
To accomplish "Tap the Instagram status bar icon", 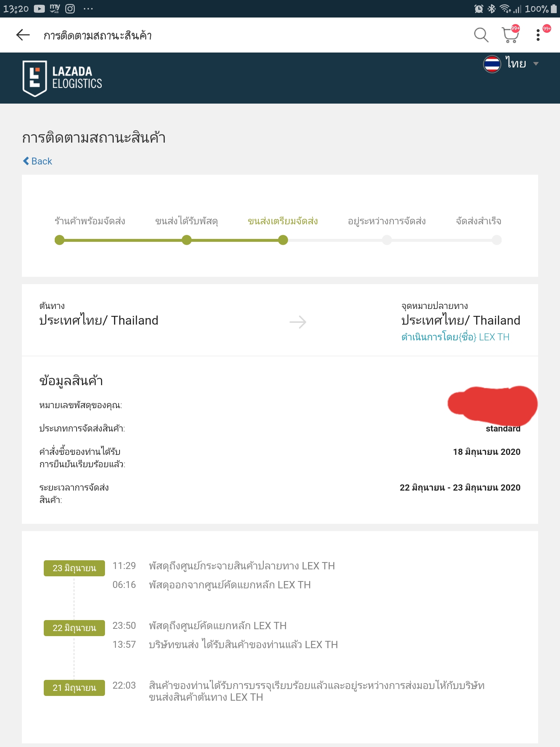I will point(70,9).
